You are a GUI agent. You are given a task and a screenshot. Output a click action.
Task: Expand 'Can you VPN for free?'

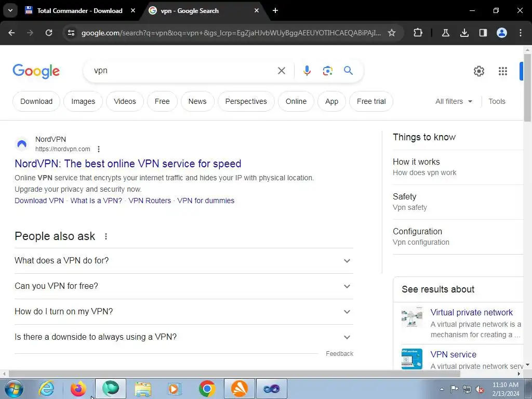(x=183, y=286)
